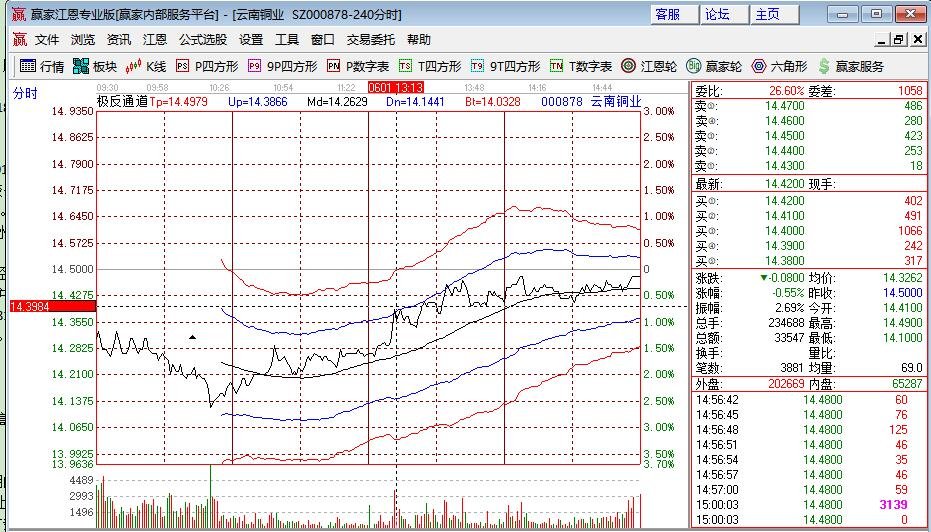931x532 pixels.
Task: Click the 极反通道 indicator label
Action: point(122,102)
